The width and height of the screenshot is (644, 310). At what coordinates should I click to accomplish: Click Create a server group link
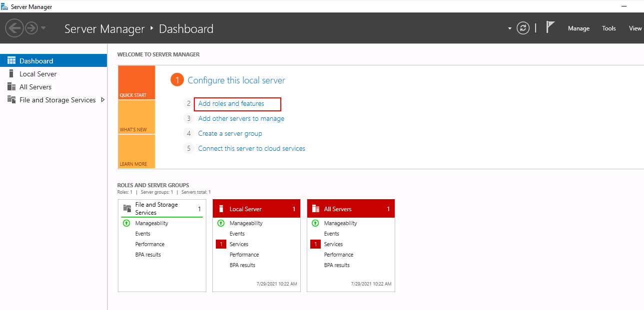[x=230, y=133]
